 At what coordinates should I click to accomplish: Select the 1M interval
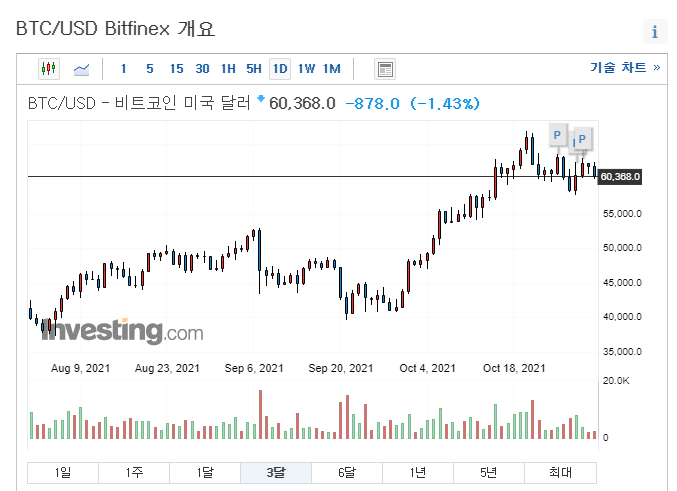coord(332,69)
